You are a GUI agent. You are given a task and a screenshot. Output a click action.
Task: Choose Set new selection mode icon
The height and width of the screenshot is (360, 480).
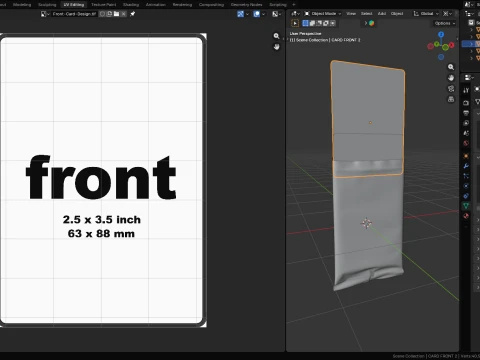click(x=305, y=23)
